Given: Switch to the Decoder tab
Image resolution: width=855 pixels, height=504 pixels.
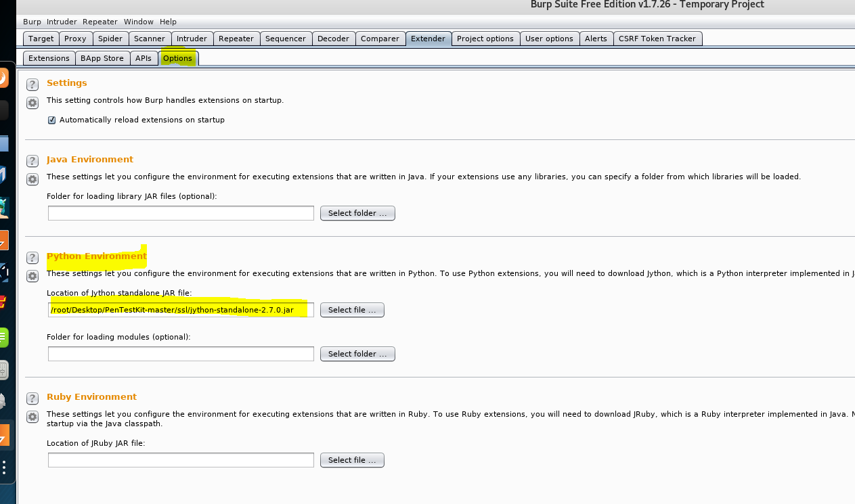Looking at the screenshot, I should pyautogui.click(x=334, y=39).
